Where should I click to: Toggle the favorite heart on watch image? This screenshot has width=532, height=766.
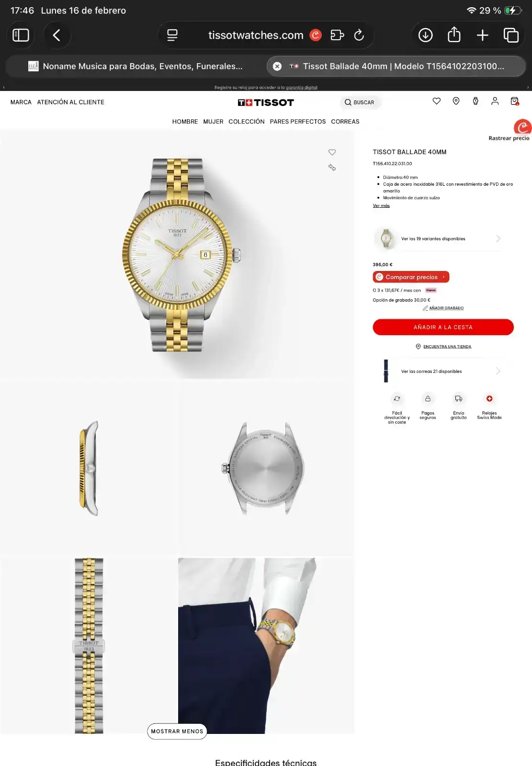coord(332,152)
